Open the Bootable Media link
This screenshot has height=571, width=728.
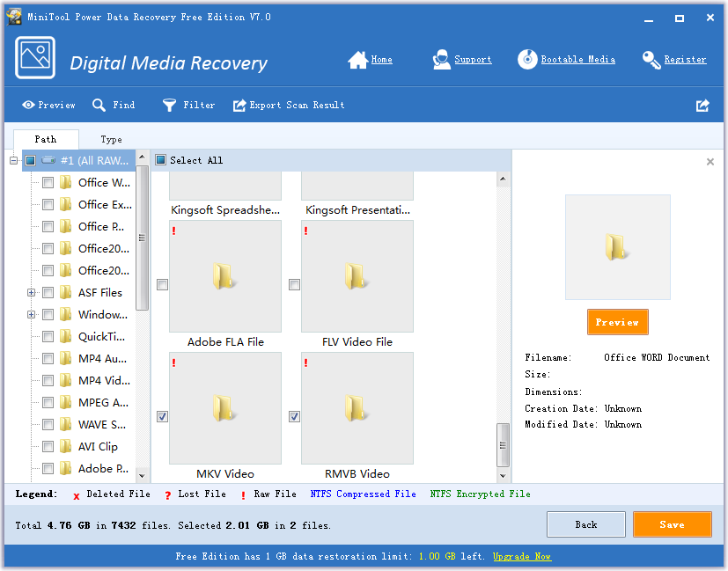coord(578,59)
